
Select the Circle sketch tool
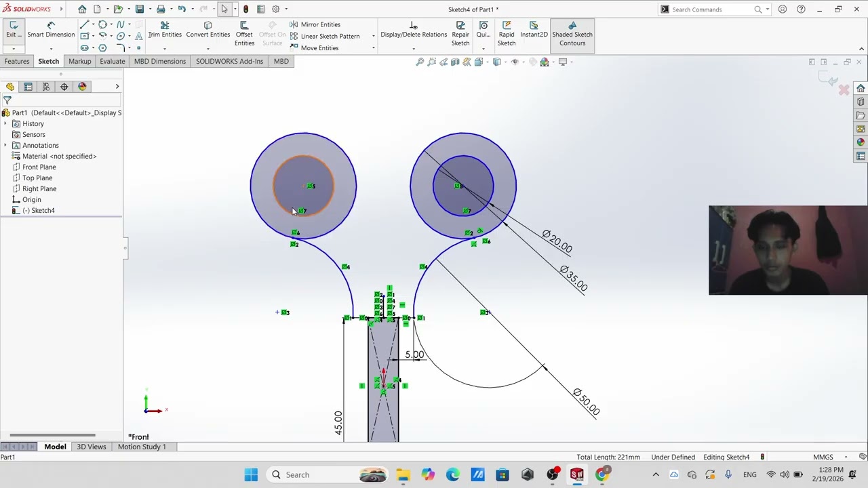click(x=102, y=24)
